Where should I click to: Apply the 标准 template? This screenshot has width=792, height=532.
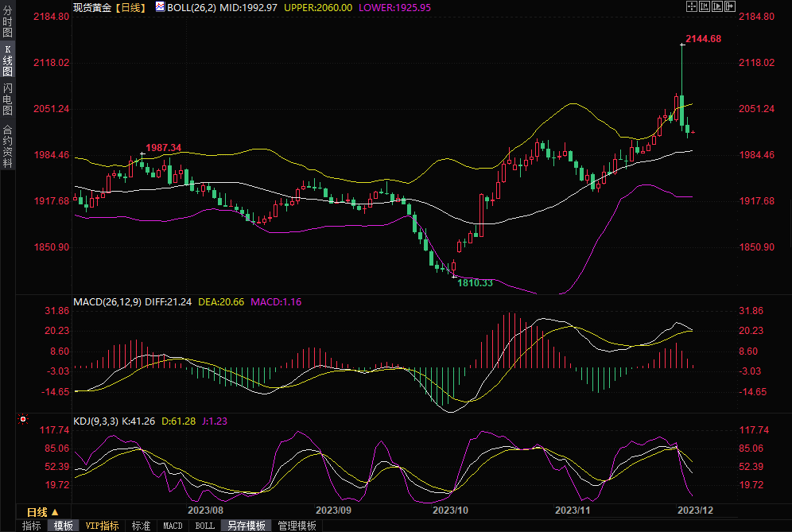coord(141,526)
